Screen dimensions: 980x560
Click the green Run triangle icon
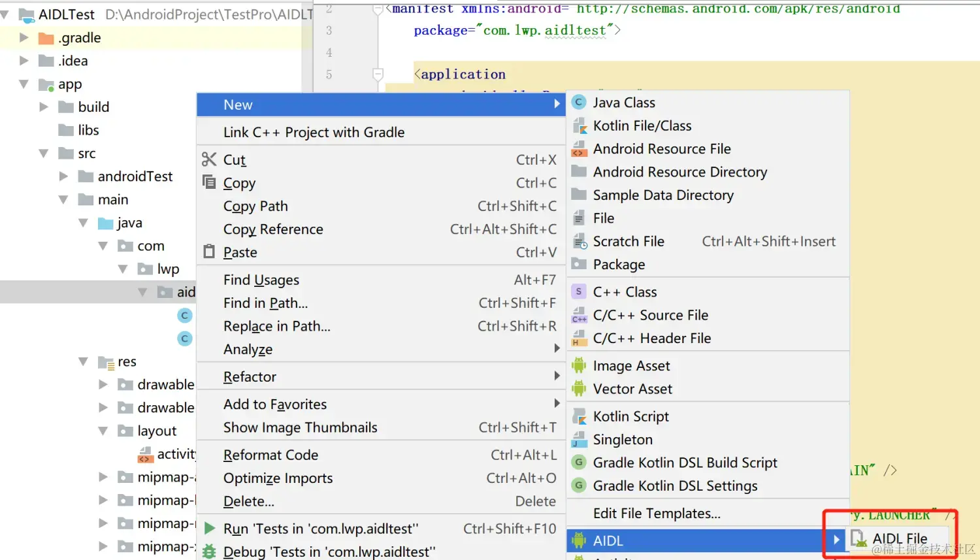tap(209, 528)
